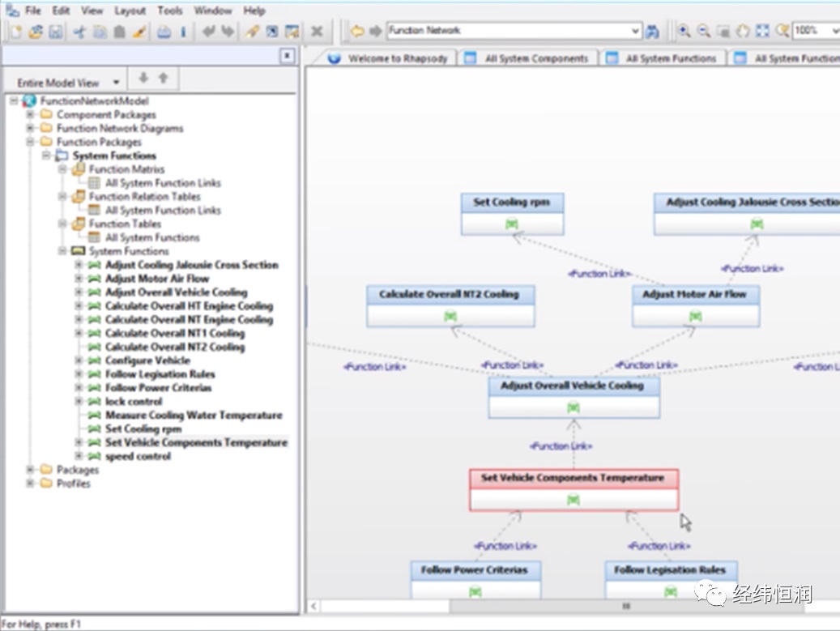The image size is (840, 631).
Task: Click the Delete X toolbar icon
Action: (x=317, y=32)
